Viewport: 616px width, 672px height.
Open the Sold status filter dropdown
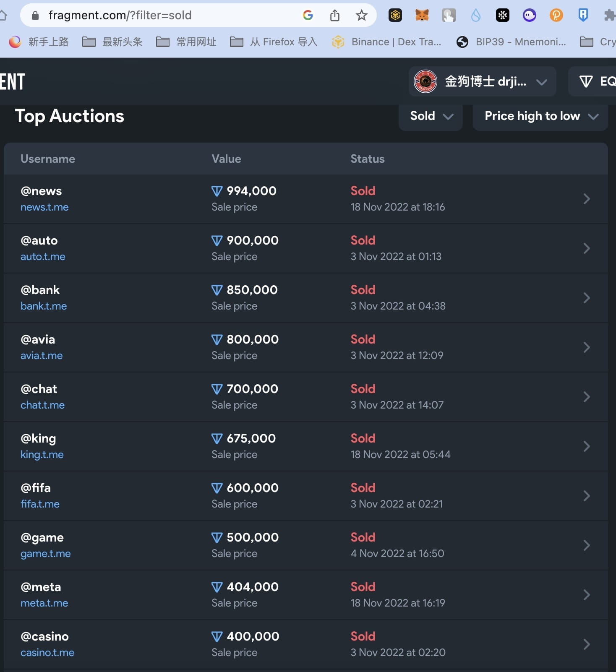[430, 116]
